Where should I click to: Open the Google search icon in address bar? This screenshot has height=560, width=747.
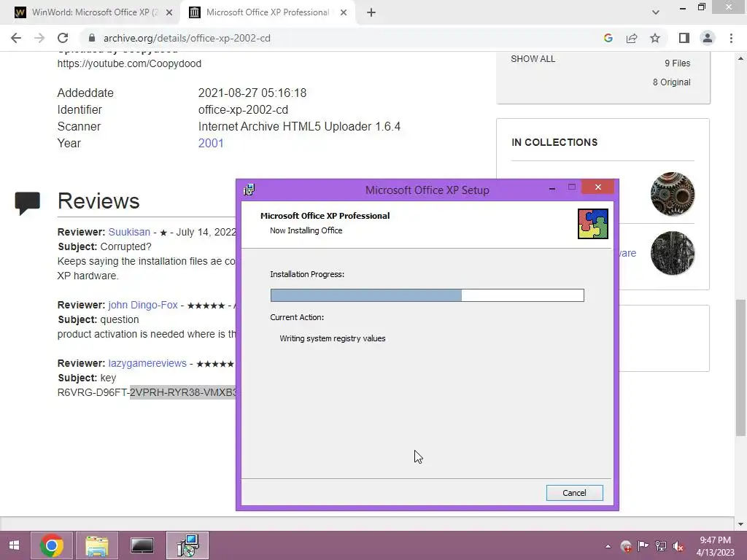608,38
